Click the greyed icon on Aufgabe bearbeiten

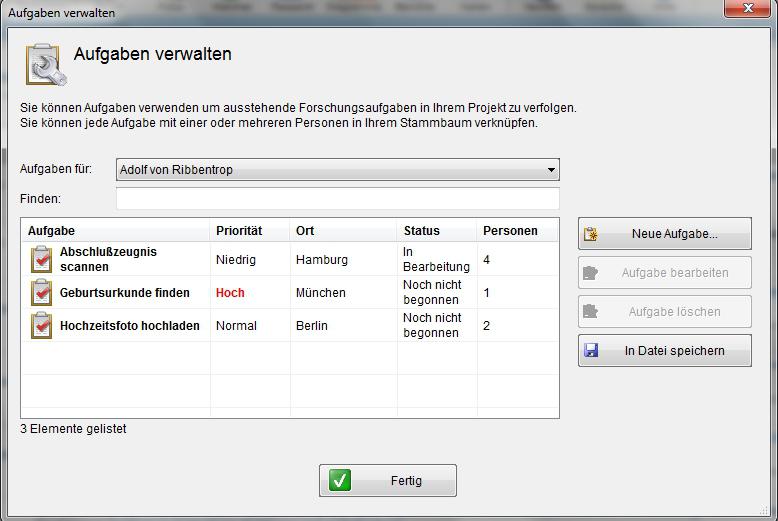(590, 273)
